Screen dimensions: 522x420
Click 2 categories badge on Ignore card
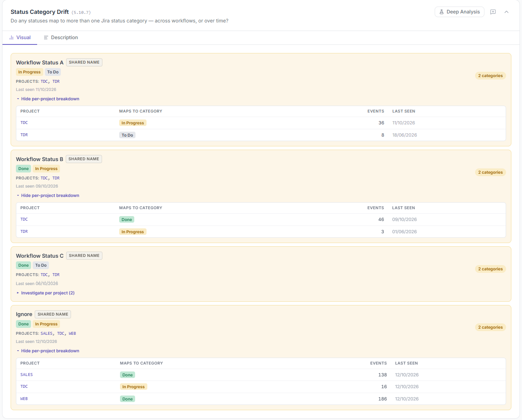click(x=491, y=327)
